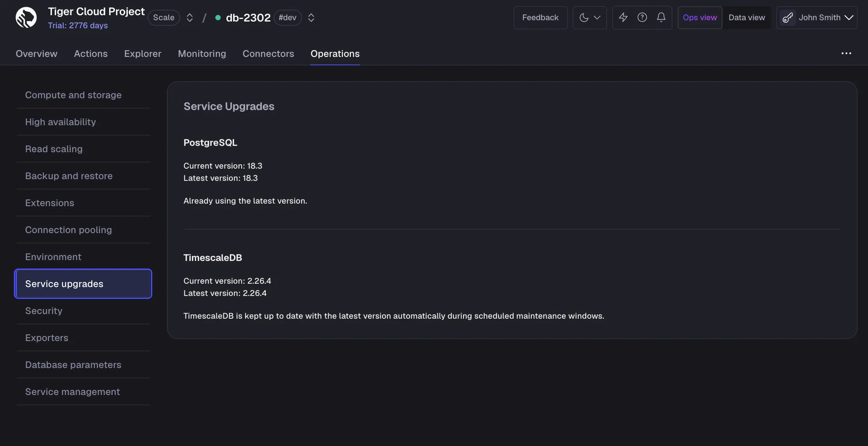Click the Scale plan badge
868x446 pixels.
[164, 18]
